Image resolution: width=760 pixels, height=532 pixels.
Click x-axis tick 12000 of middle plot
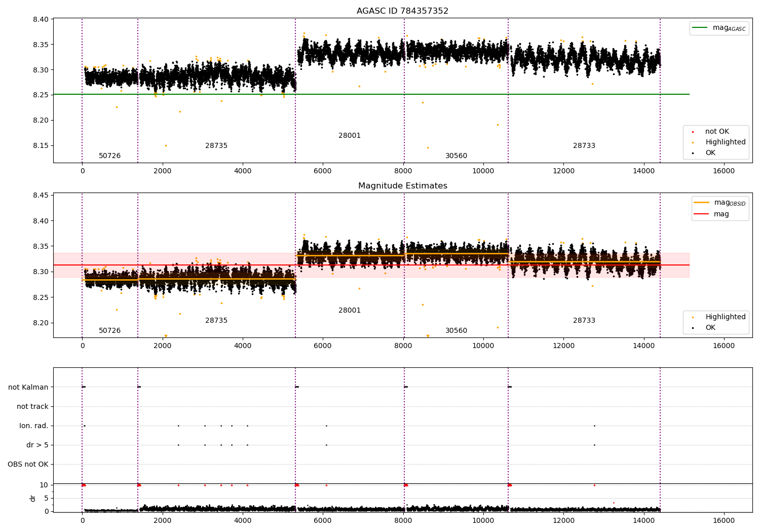[563, 346]
